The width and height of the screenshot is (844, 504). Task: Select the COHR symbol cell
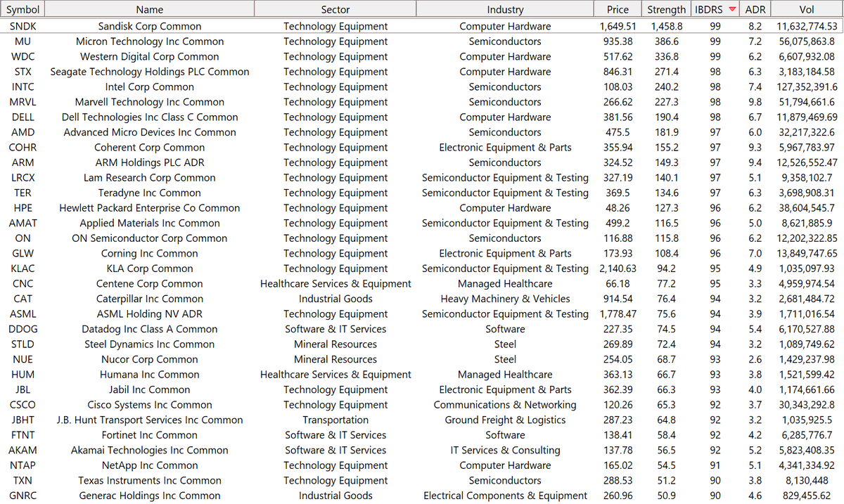click(x=23, y=148)
